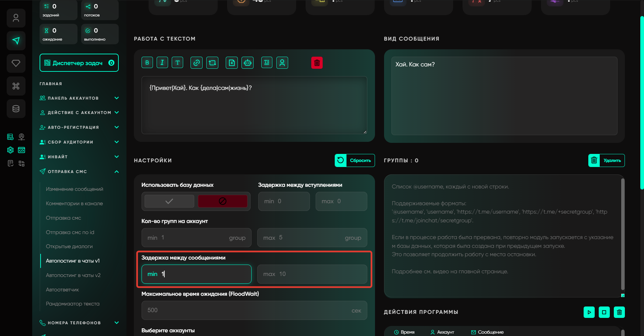Open Автопостинг в чаты v2 menu item
The height and width of the screenshot is (336, 644).
(x=73, y=275)
